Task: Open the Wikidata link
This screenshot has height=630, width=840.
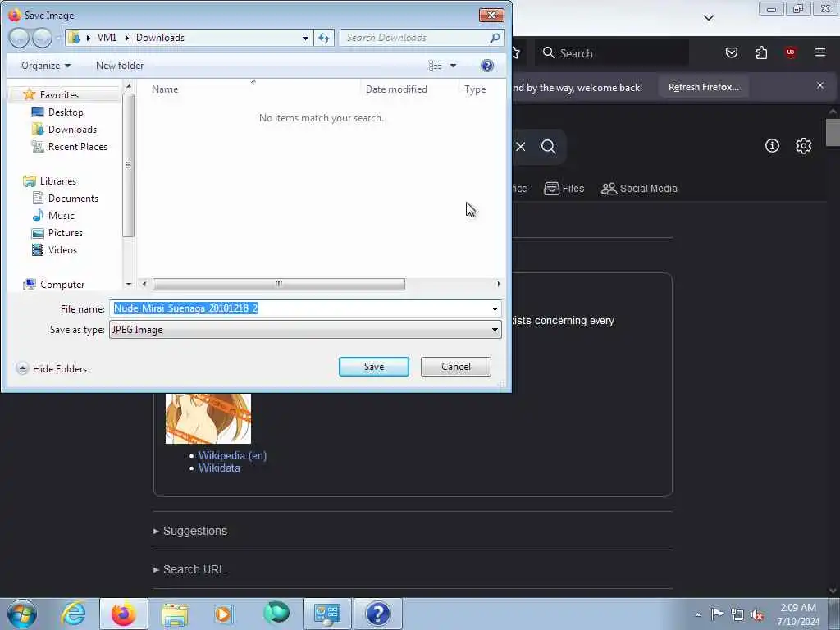Action: click(219, 468)
